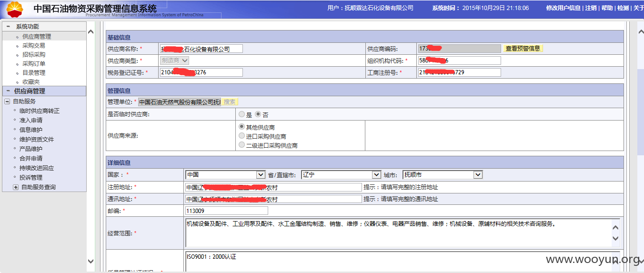The width and height of the screenshot is (644, 273).
Task: Open 收藏夹 menu item
Action: pos(31,81)
